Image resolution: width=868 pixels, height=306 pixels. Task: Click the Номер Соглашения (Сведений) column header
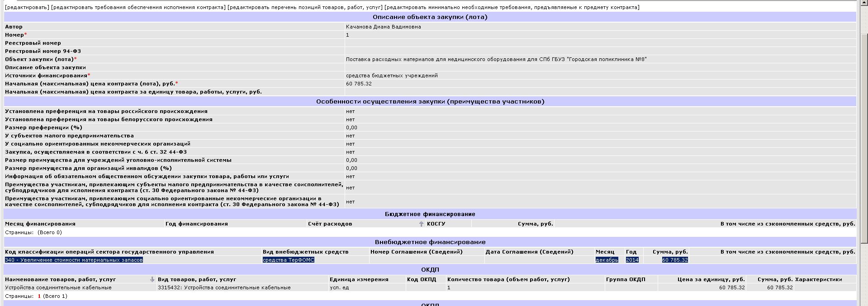(x=417, y=252)
